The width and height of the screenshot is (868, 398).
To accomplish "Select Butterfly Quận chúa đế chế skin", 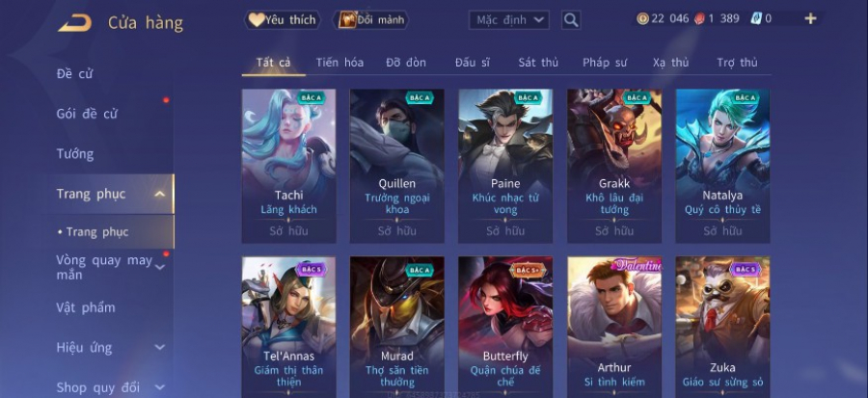I will click(x=505, y=328).
